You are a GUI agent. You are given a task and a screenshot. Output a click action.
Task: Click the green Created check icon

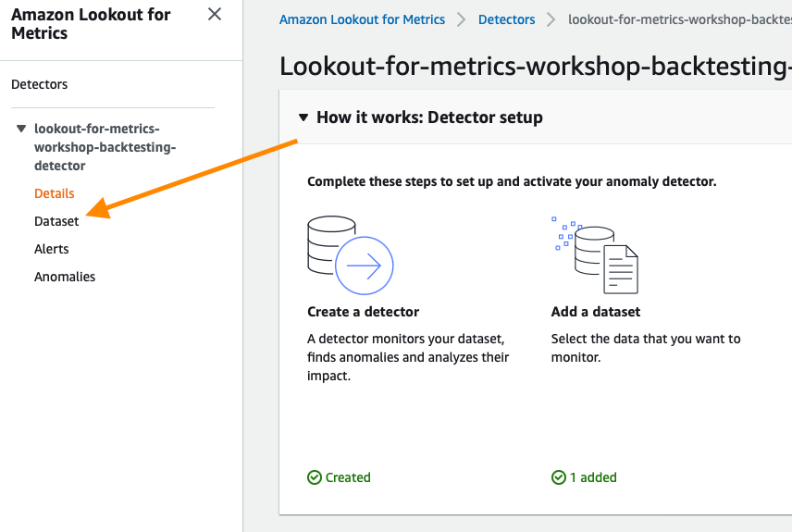315,477
